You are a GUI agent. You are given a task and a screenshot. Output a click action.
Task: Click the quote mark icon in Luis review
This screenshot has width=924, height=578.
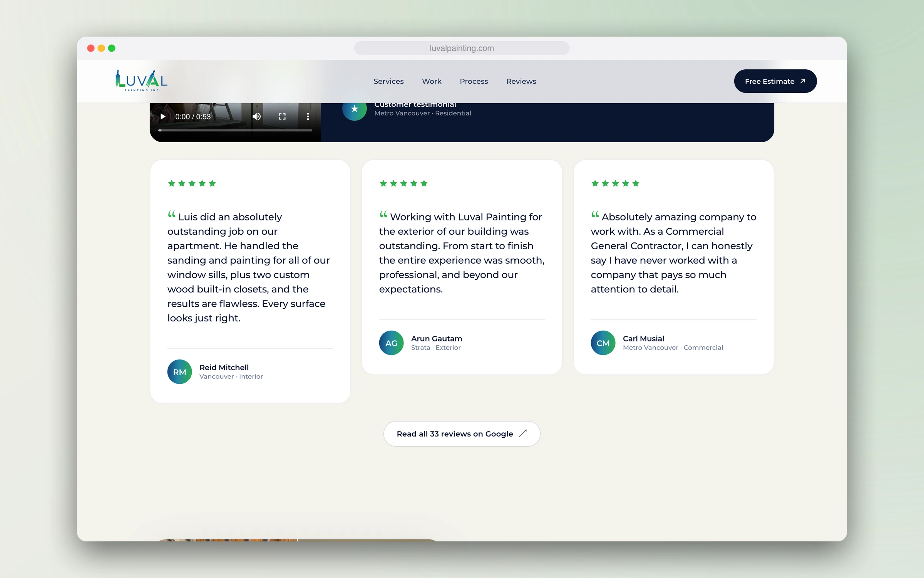[x=172, y=214]
